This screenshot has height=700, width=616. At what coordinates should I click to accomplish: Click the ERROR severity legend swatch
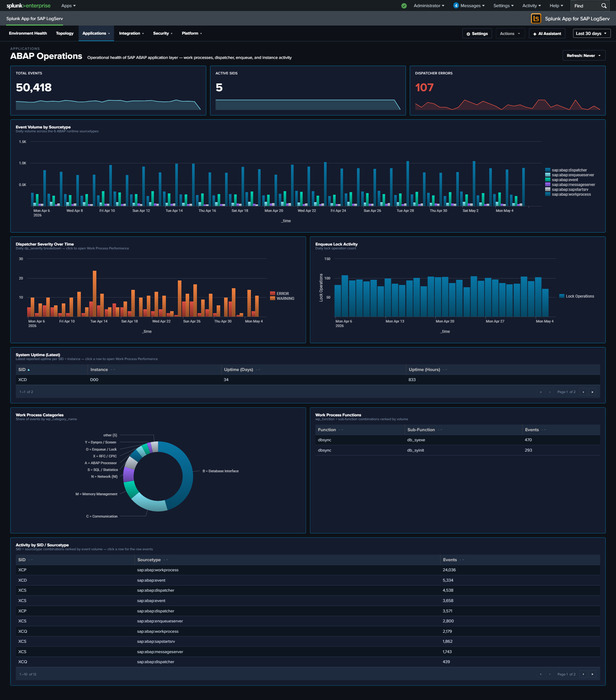click(x=273, y=293)
